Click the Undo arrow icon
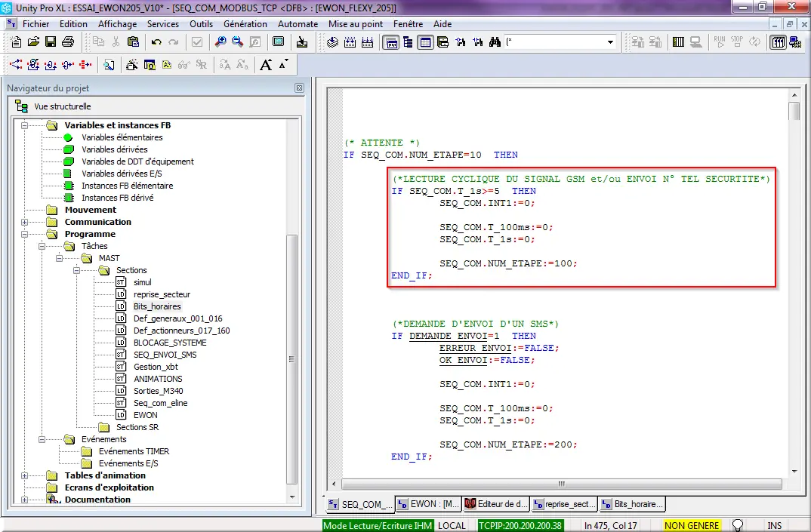The height and width of the screenshot is (532, 811). pos(156,42)
